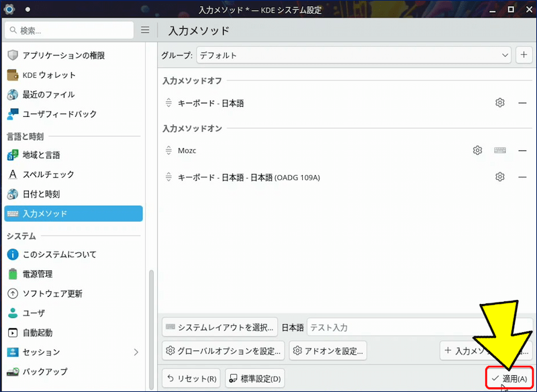This screenshot has height=392, width=537.
Task: Remove Mozc with its minus icon
Action: click(522, 150)
